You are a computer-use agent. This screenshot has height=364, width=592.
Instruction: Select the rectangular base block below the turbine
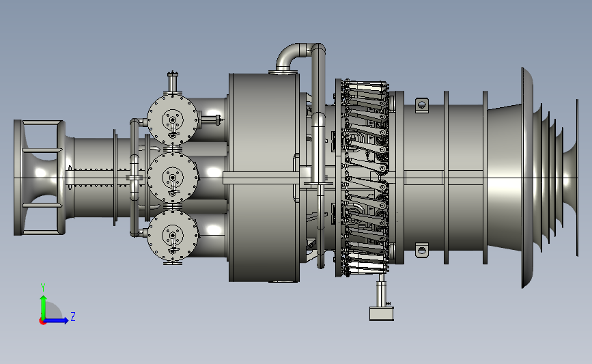[381, 313]
